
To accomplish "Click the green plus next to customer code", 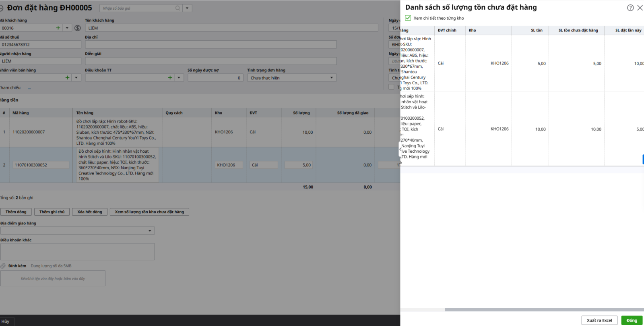I will (x=58, y=28).
